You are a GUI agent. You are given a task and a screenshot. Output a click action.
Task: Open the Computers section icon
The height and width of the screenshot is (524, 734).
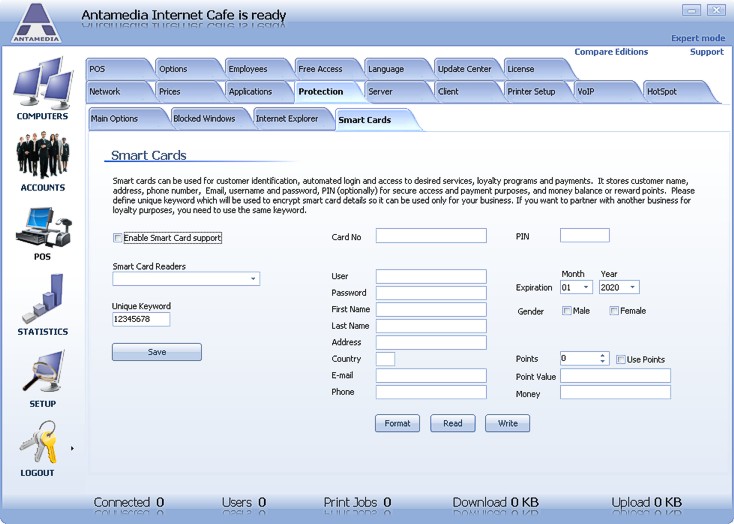pyautogui.click(x=43, y=83)
